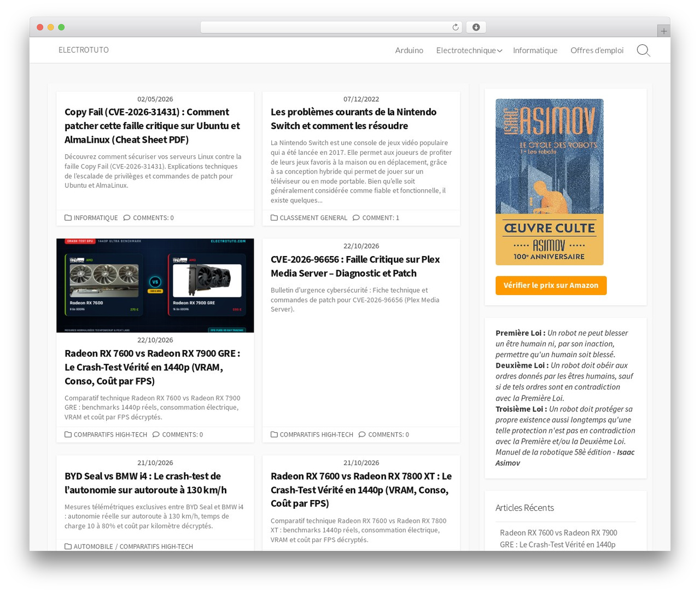Open COMMENTS: 0 link on Copy Fail post
Screen dimensions: 700x593
point(153,218)
